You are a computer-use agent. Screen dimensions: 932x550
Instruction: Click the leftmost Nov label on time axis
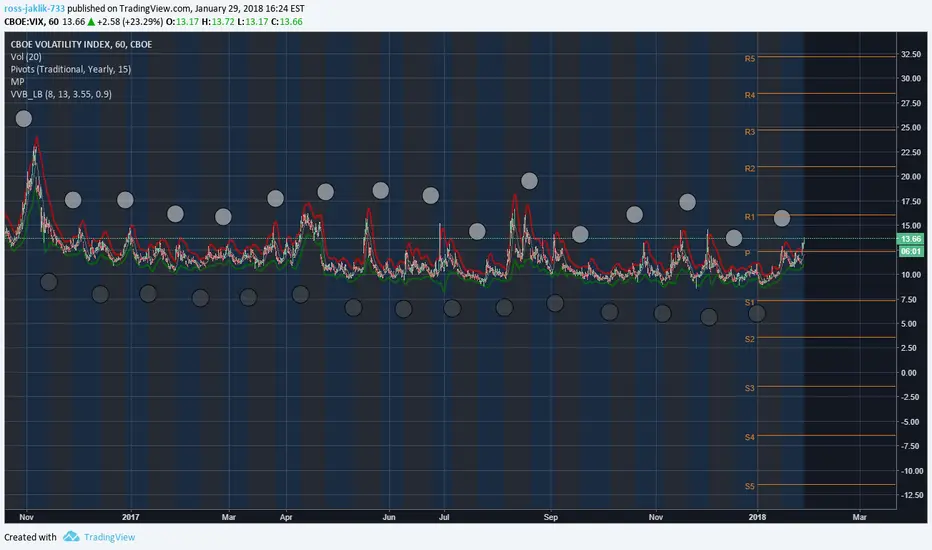point(26,517)
